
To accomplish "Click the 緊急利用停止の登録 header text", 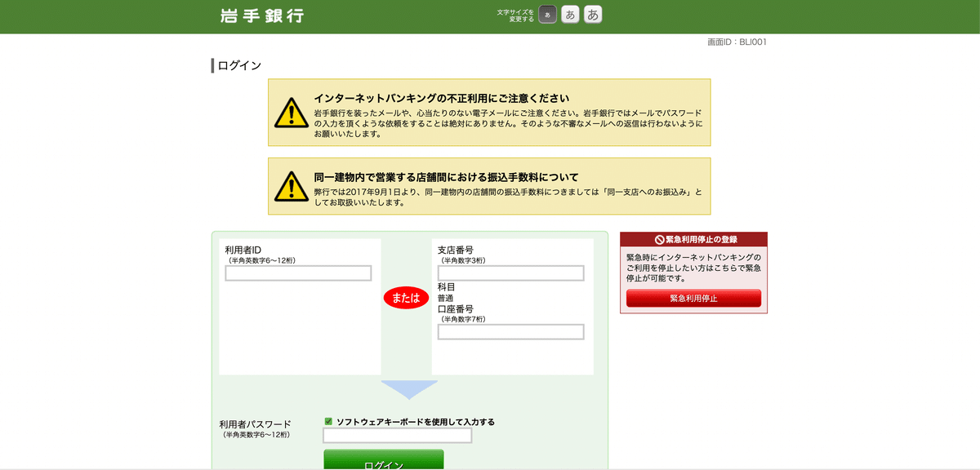I will pos(702,240).
